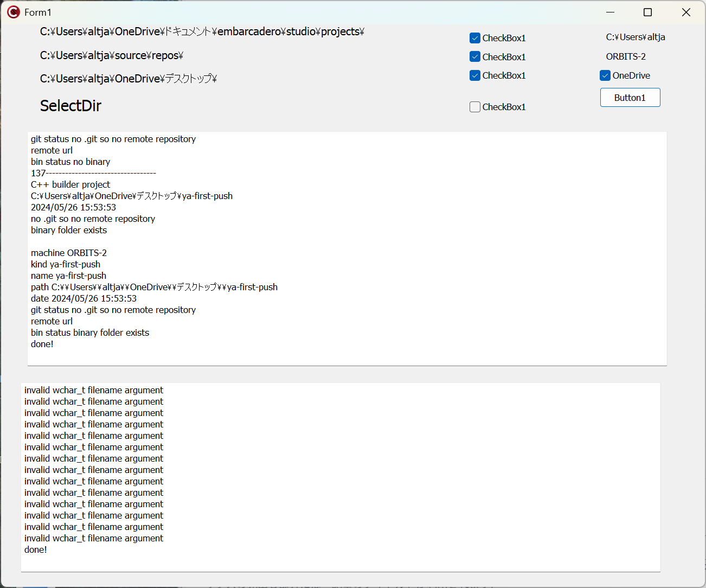The width and height of the screenshot is (706, 588).
Task: Close the Form1 window
Action: (x=686, y=12)
